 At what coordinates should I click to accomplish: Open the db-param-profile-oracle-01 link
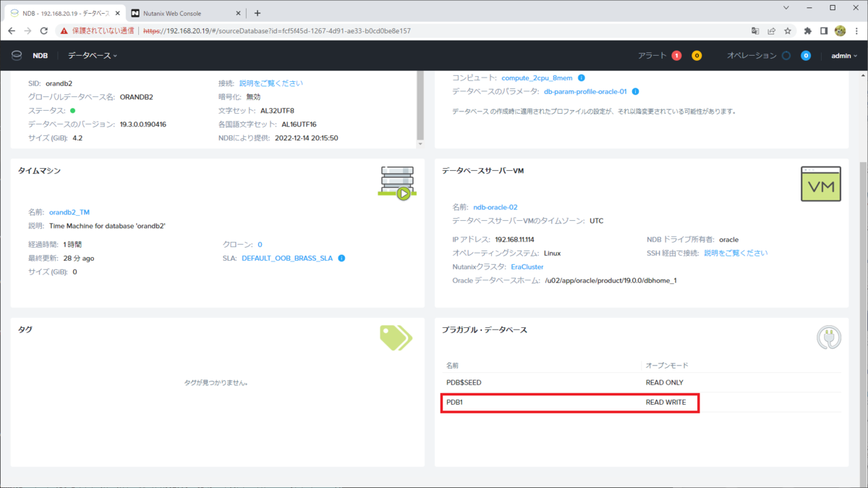click(x=585, y=92)
